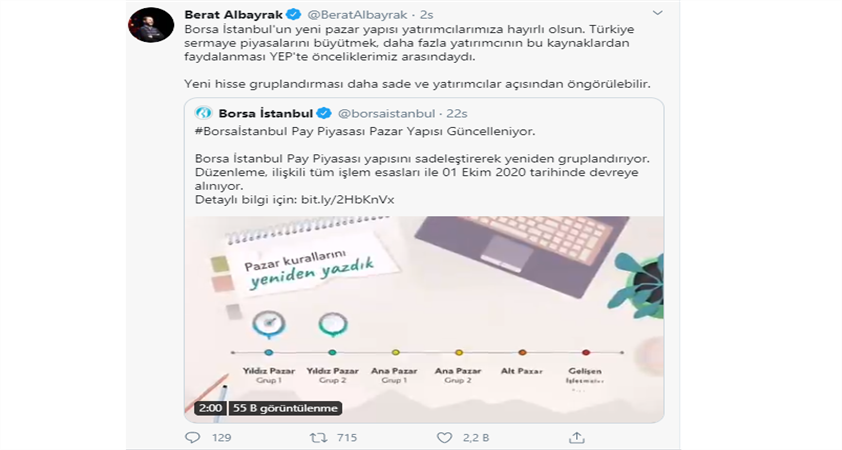This screenshot has height=450, width=842.
Task: Click Berat Albayrak's blue verified badge
Action: (294, 14)
